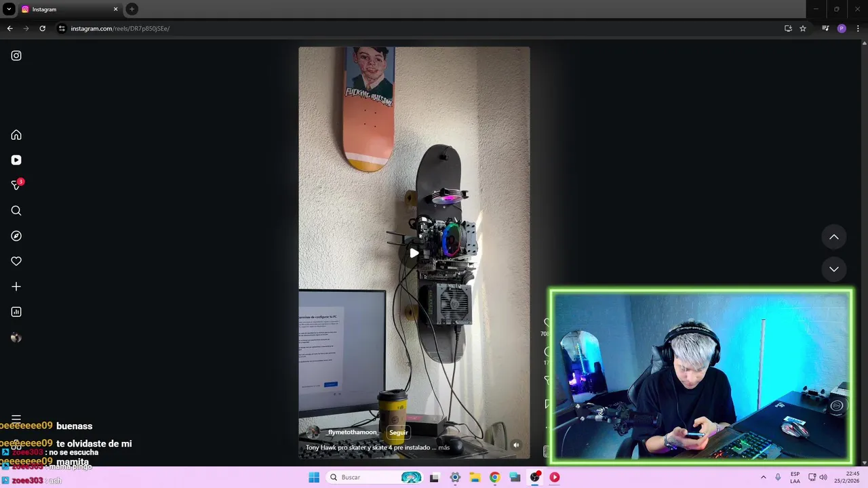Open File Explorer from taskbar
The width and height of the screenshot is (868, 488).
(475, 477)
